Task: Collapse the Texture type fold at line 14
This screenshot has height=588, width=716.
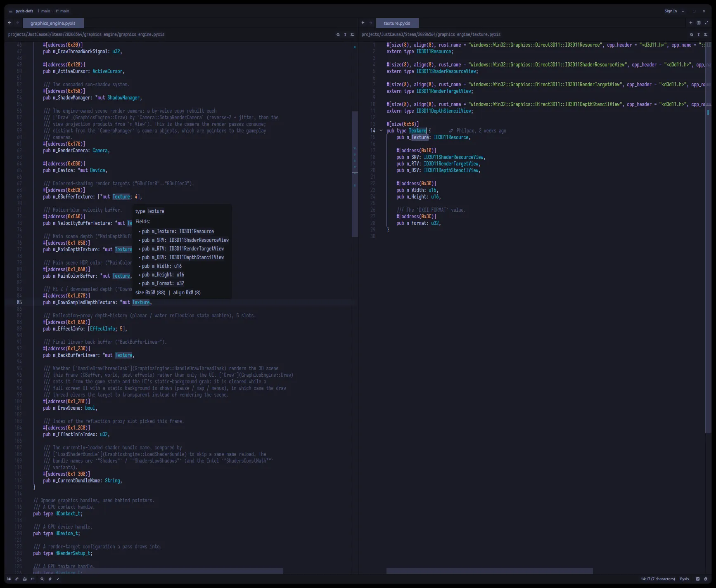Action: point(381,131)
